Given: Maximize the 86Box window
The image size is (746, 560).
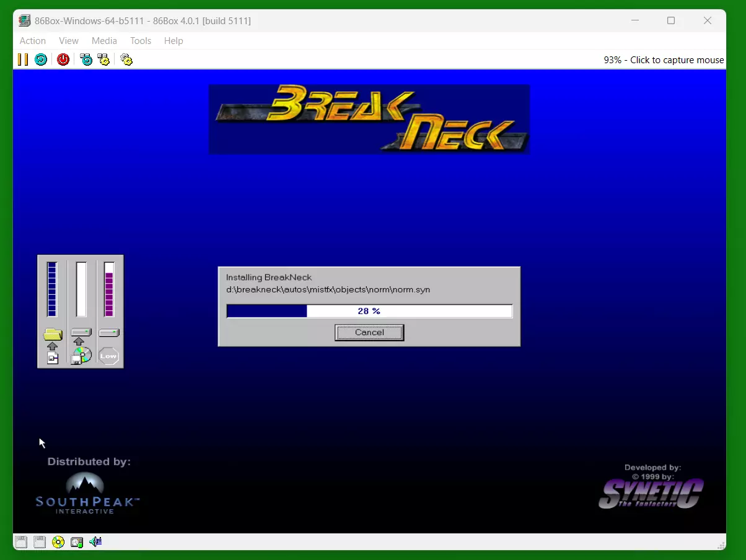Looking at the screenshot, I should [671, 20].
